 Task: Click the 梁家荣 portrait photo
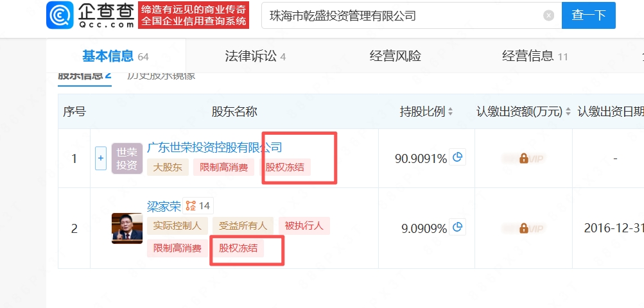click(127, 228)
